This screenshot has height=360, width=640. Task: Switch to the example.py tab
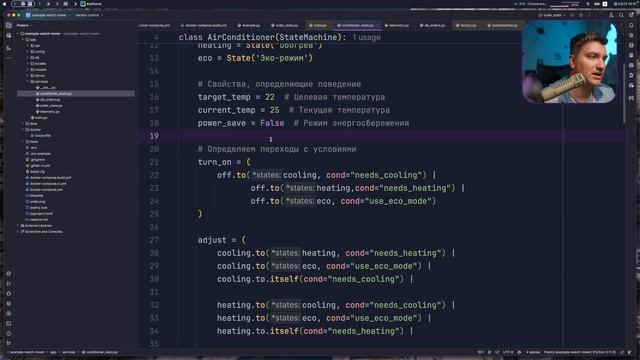pyautogui.click(x=249, y=25)
